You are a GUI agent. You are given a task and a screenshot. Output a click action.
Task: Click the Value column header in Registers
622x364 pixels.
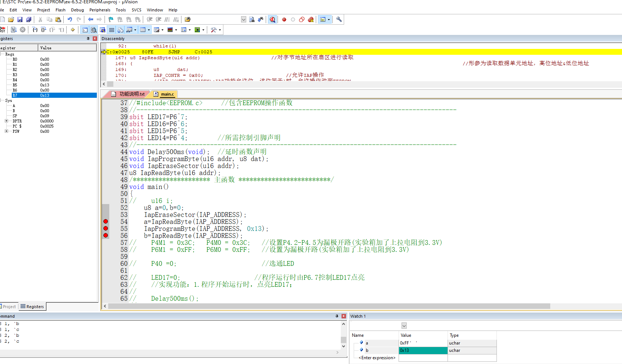67,48
